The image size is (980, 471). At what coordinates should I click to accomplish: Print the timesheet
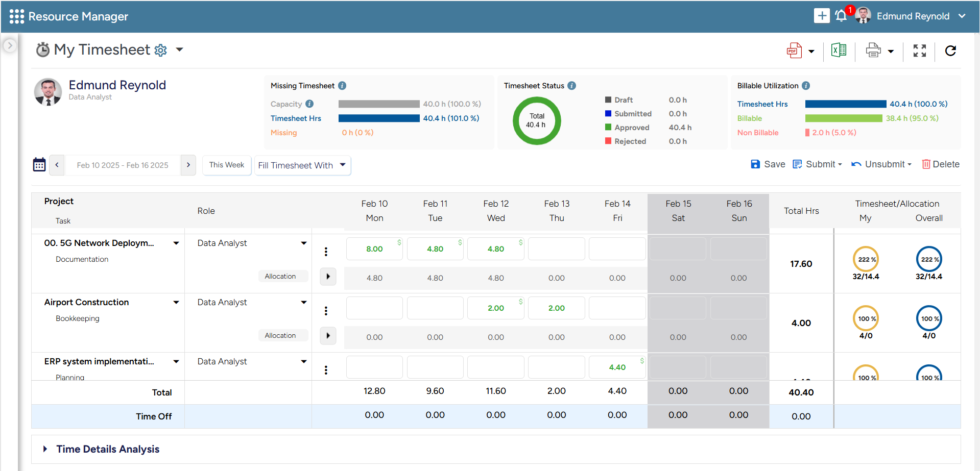click(x=873, y=50)
